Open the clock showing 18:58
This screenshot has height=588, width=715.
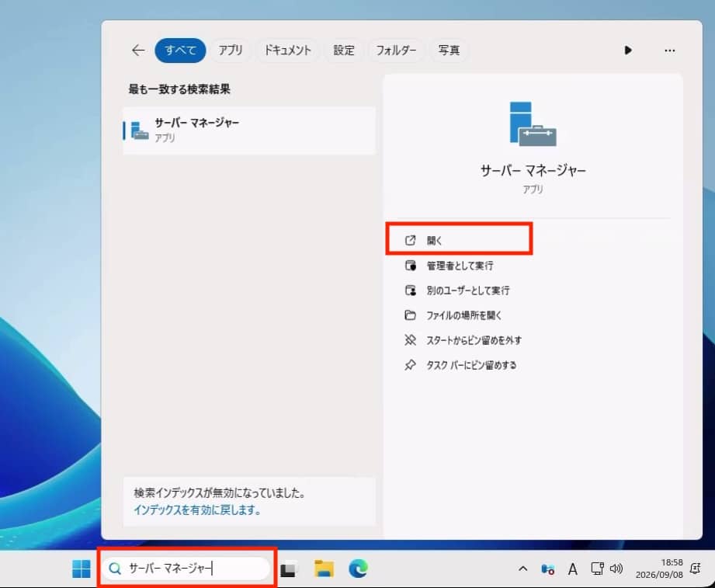(659, 569)
